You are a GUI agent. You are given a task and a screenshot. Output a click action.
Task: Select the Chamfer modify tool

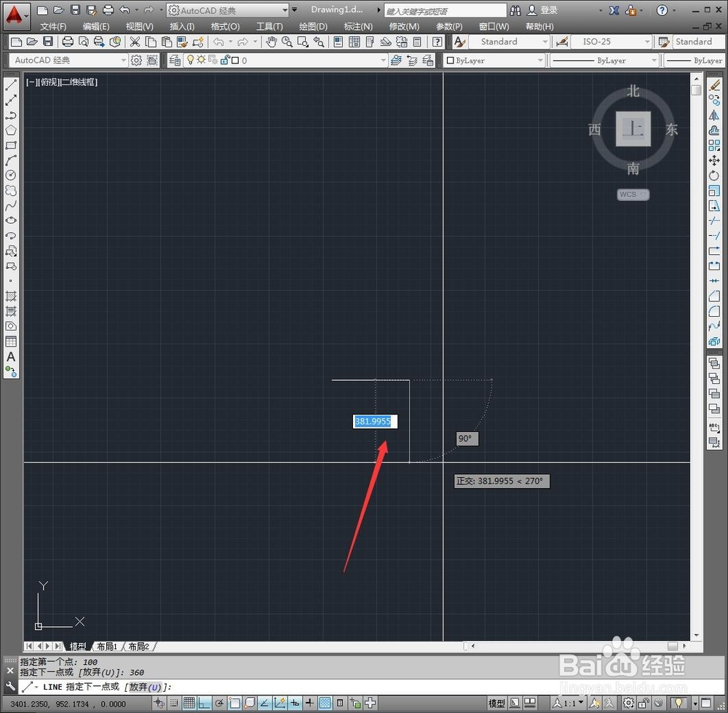pyautogui.click(x=714, y=296)
